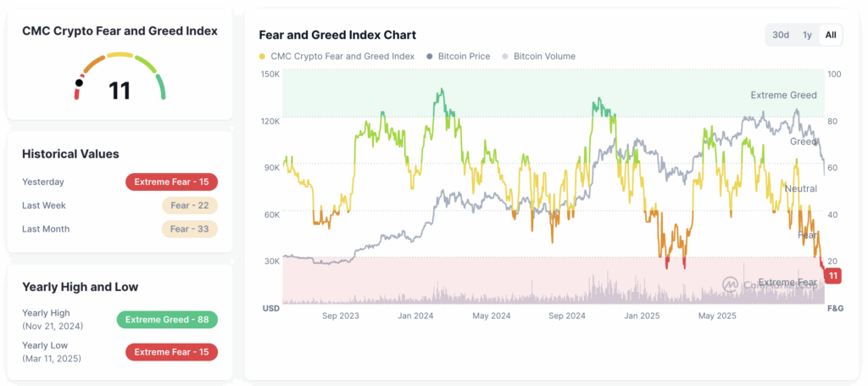
Task: Click the light Bitcoin Volume legend dot
Action: tap(507, 57)
